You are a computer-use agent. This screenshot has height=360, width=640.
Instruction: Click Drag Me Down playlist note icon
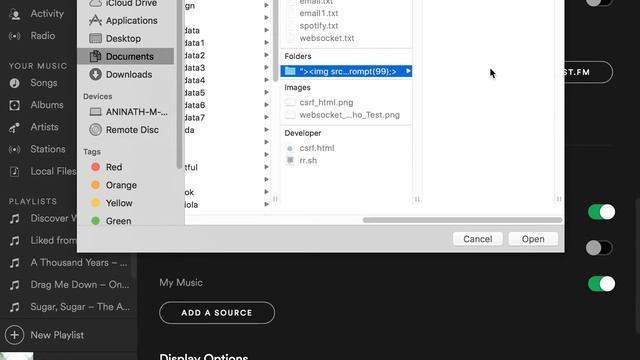click(15, 285)
